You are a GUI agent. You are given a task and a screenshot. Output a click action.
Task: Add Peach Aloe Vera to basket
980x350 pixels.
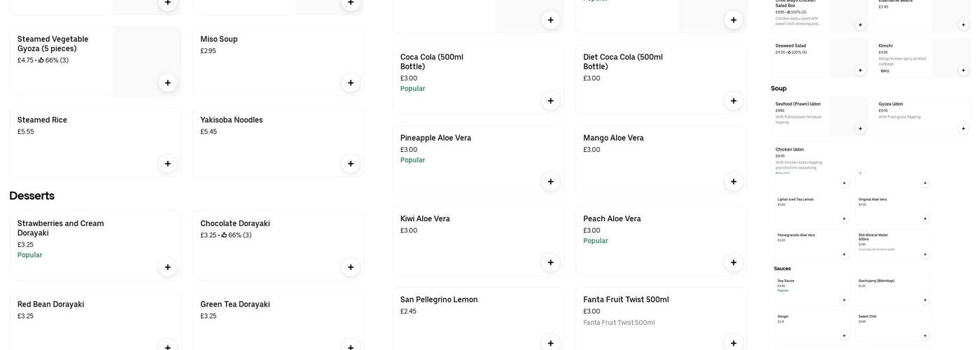(734, 262)
